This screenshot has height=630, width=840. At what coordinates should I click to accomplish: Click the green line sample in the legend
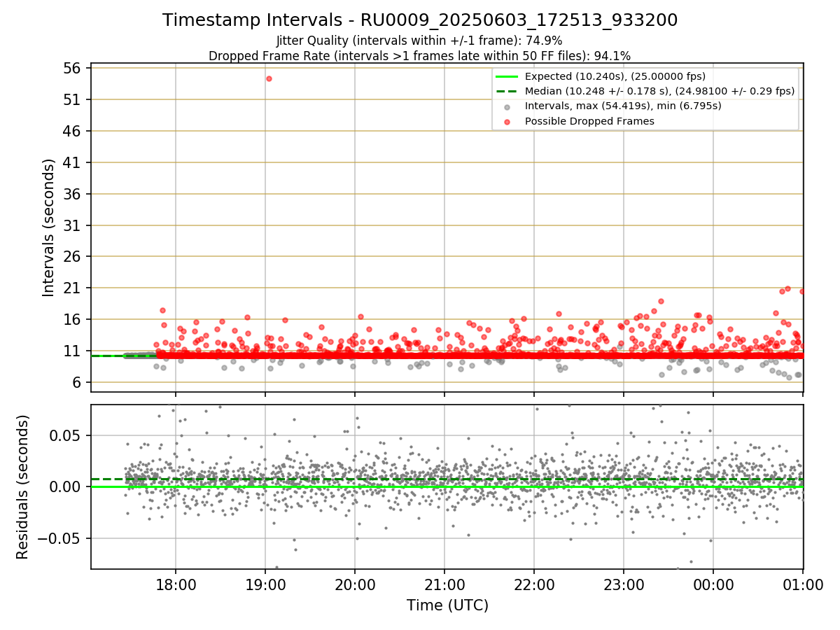point(507,76)
